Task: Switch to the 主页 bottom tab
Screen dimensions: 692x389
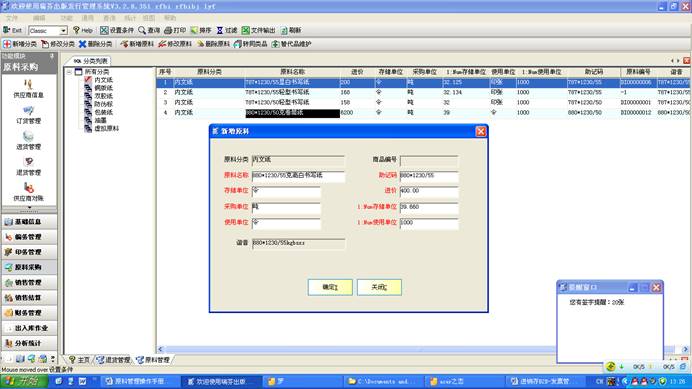Action: 79,360
